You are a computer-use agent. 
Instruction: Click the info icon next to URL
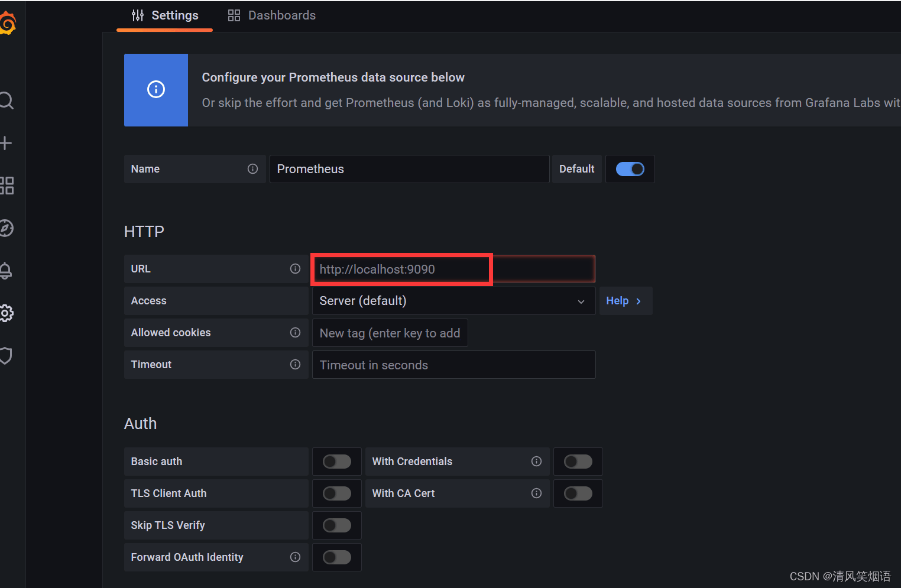(x=295, y=269)
